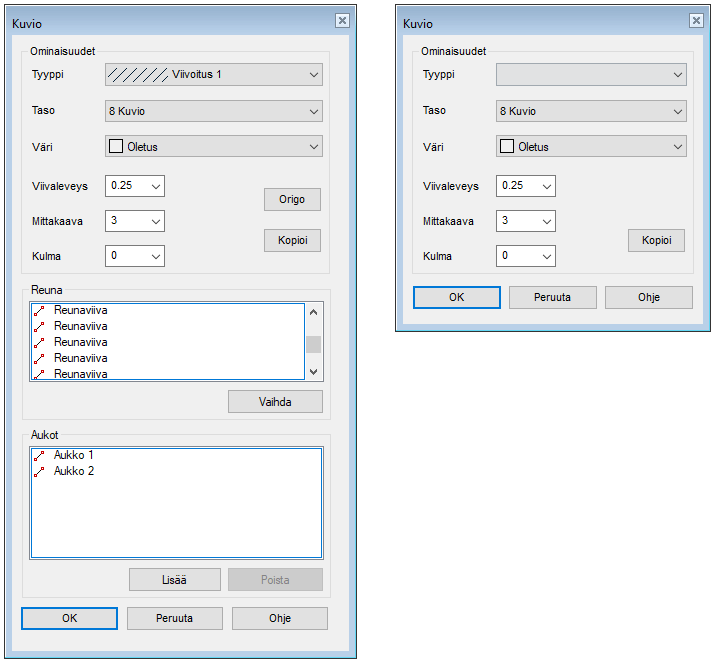Click the Oletus color swatch in large dialog

pyautogui.click(x=115, y=147)
